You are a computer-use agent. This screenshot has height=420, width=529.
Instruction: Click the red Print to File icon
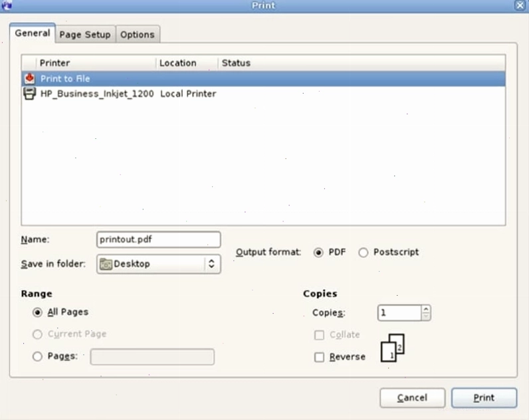(29, 78)
